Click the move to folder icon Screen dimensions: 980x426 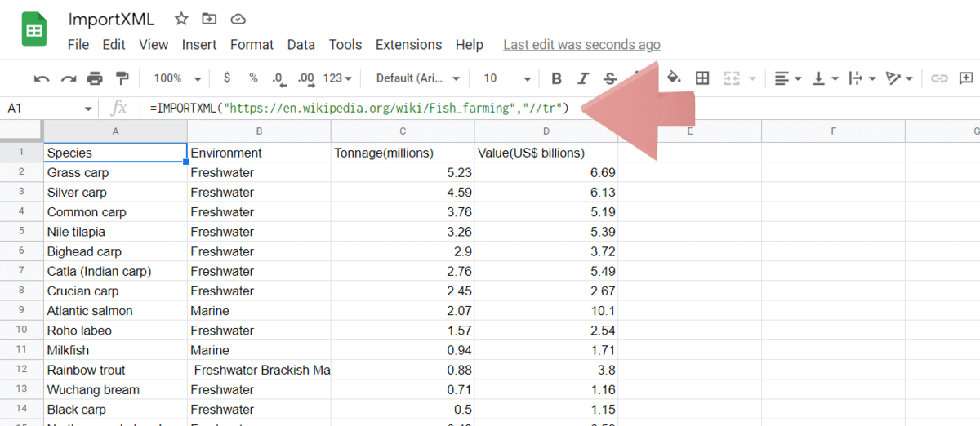pos(210,20)
